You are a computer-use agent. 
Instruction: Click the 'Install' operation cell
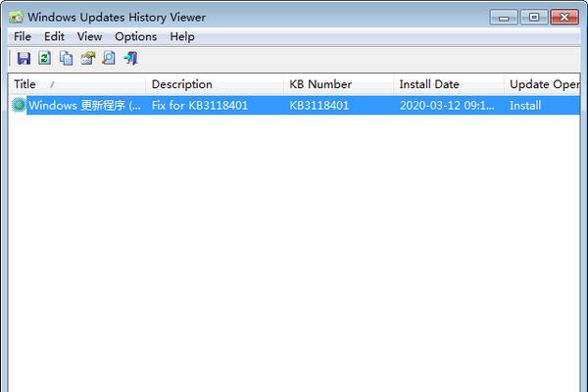[525, 106]
